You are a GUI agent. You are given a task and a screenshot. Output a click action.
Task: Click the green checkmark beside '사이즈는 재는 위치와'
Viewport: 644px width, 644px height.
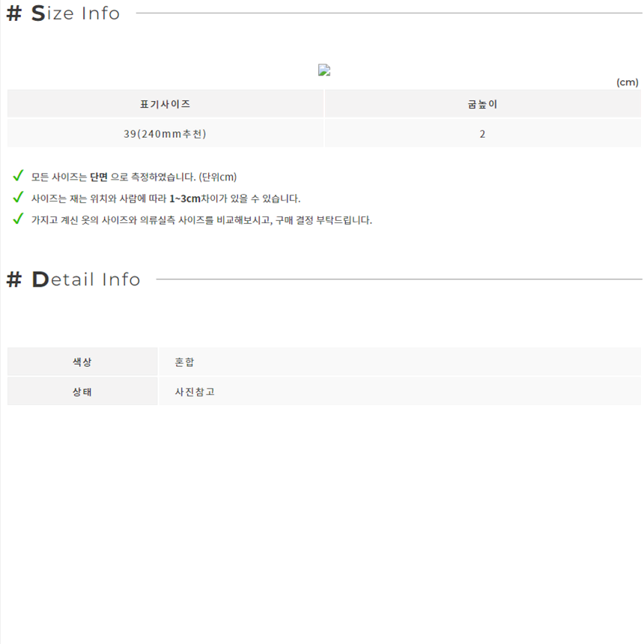[x=18, y=197]
